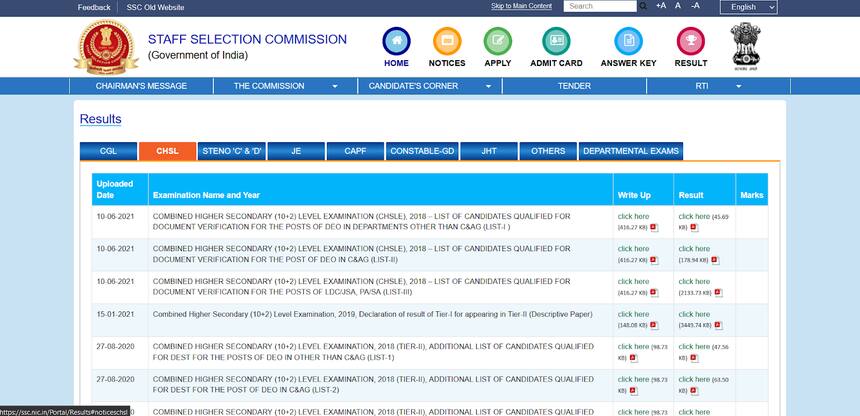Click result link for LIST-II row
Viewport: 860px width, 416px height.
pyautogui.click(x=694, y=249)
